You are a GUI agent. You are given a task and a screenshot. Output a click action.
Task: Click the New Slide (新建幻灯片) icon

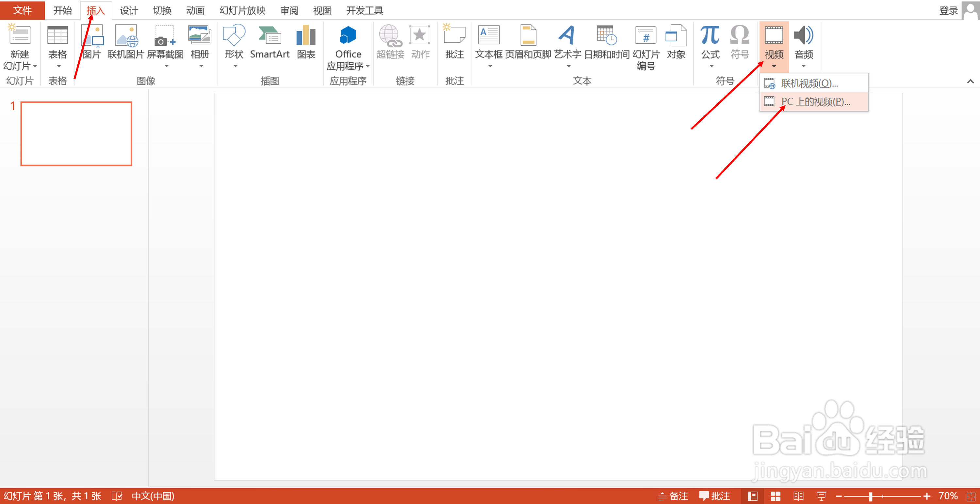20,35
